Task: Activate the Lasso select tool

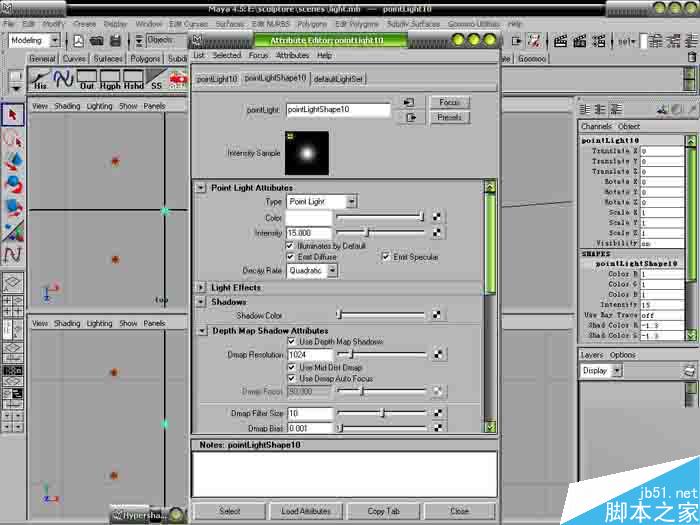Action: pyautogui.click(x=12, y=140)
